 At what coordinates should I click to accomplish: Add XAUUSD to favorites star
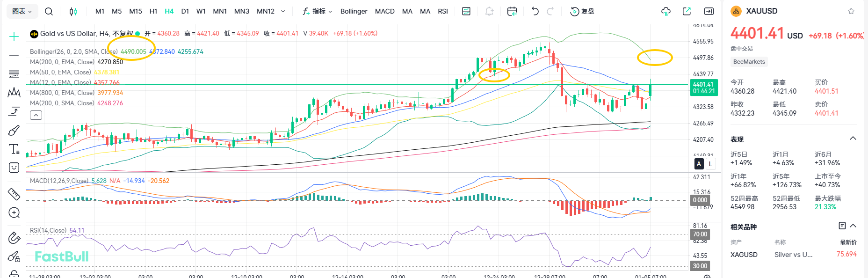(x=851, y=11)
